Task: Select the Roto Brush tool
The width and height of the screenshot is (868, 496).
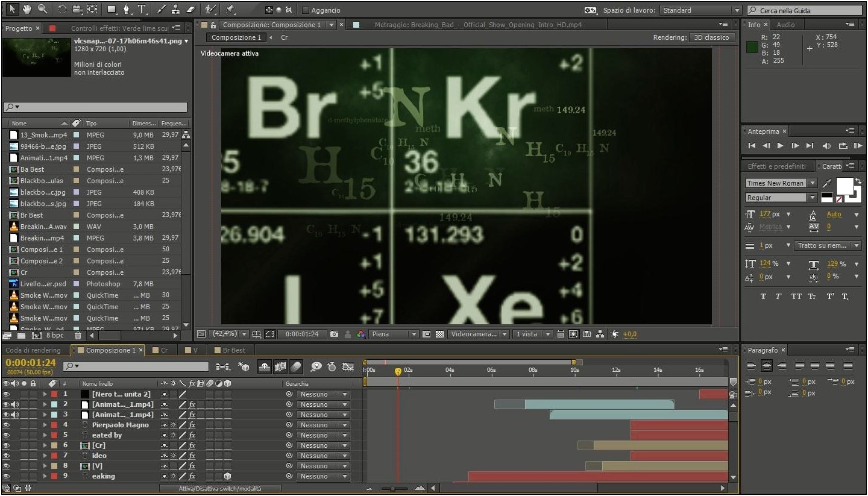Action: 210,10
